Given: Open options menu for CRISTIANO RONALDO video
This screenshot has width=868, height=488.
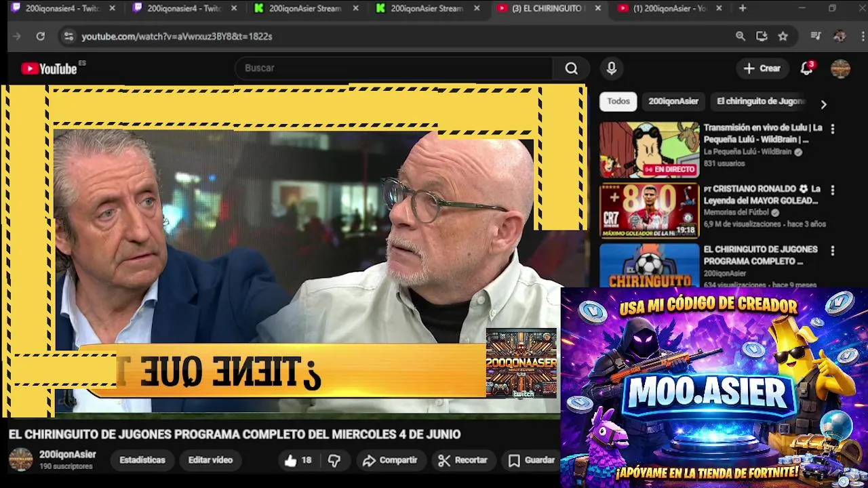Looking at the screenshot, I should [x=832, y=190].
